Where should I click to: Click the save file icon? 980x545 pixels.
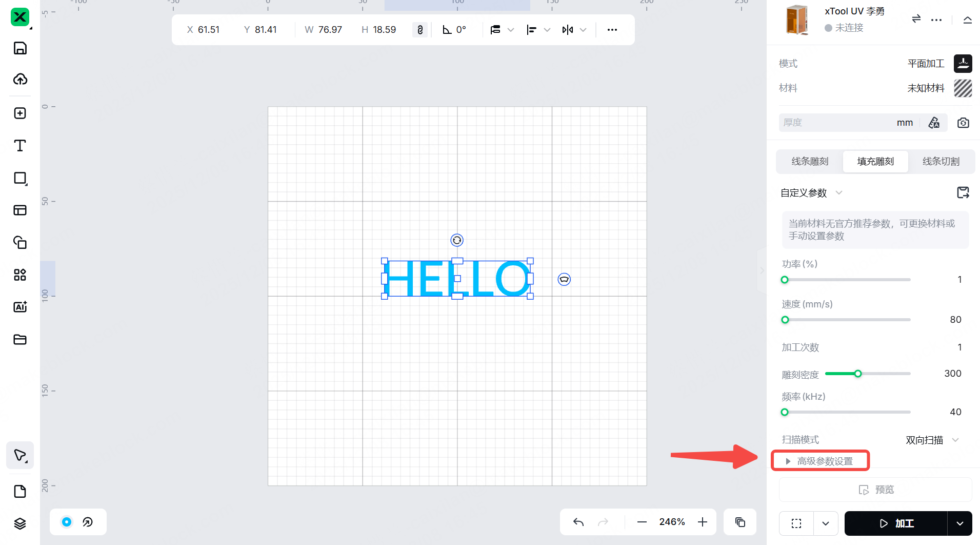tap(20, 48)
